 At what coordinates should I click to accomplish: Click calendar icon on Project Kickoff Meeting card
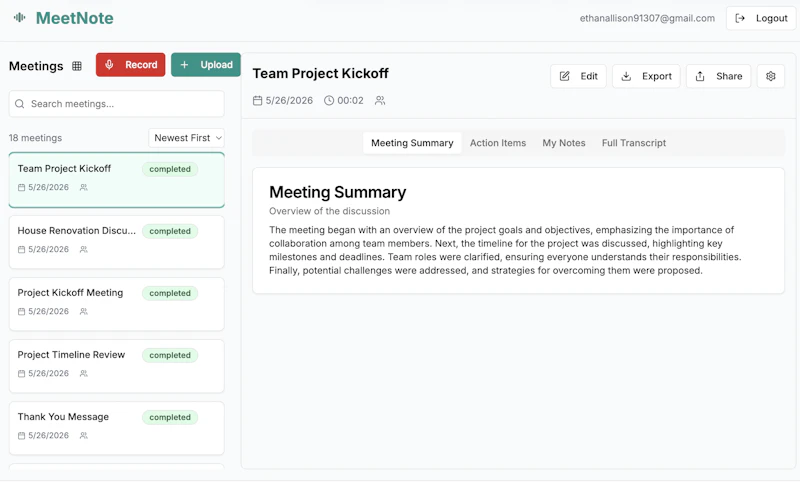pyautogui.click(x=21, y=311)
